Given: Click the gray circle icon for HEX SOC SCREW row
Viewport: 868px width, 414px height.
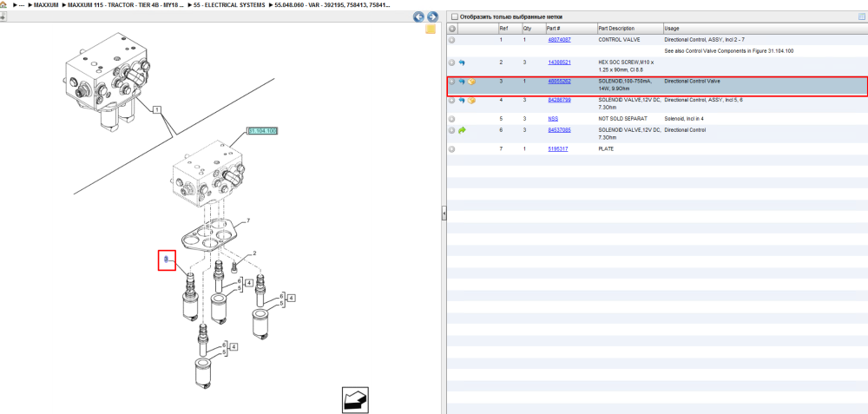Looking at the screenshot, I should [x=451, y=62].
